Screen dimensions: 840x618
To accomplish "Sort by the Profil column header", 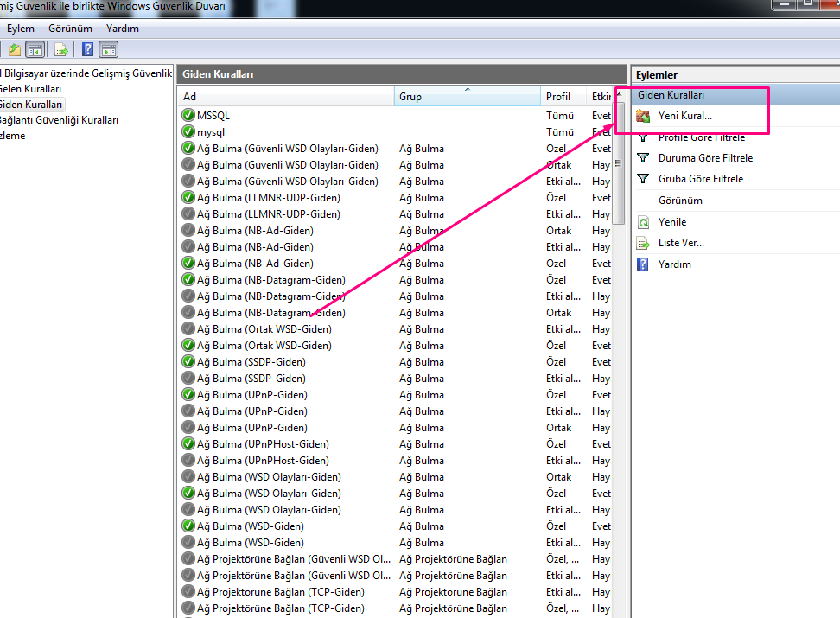I will [563, 97].
